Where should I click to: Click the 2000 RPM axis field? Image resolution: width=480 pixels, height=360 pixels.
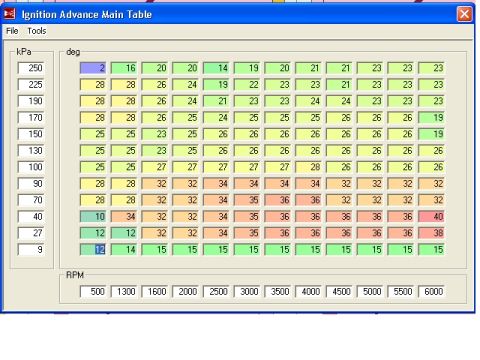click(185, 292)
